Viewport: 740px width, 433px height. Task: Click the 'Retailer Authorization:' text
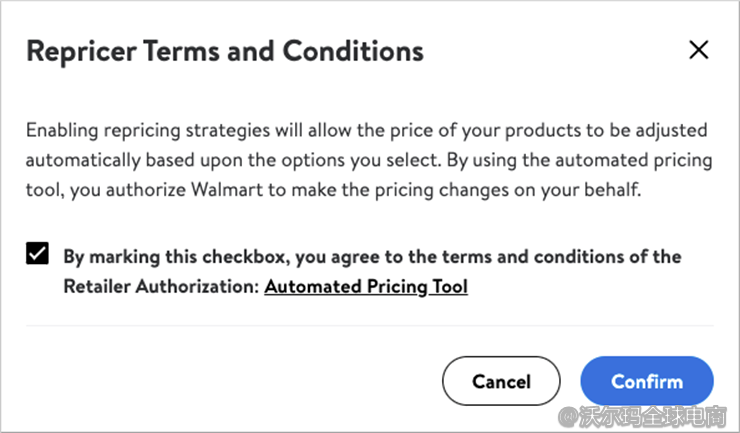click(x=161, y=287)
